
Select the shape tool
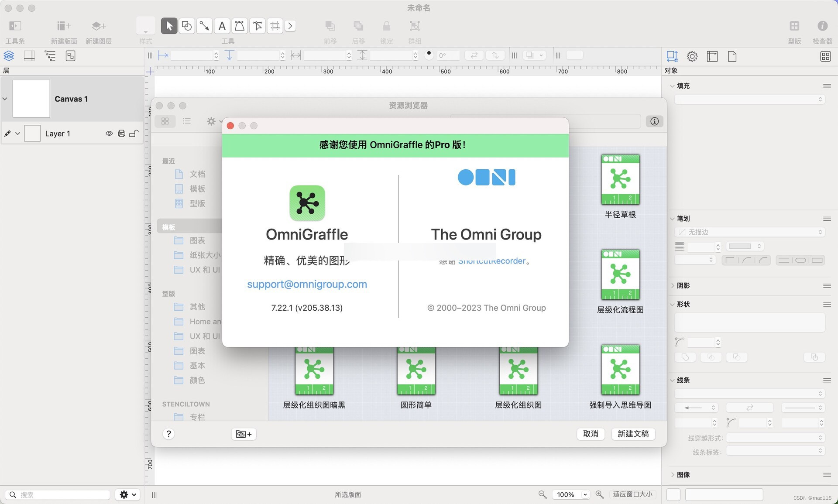187,26
